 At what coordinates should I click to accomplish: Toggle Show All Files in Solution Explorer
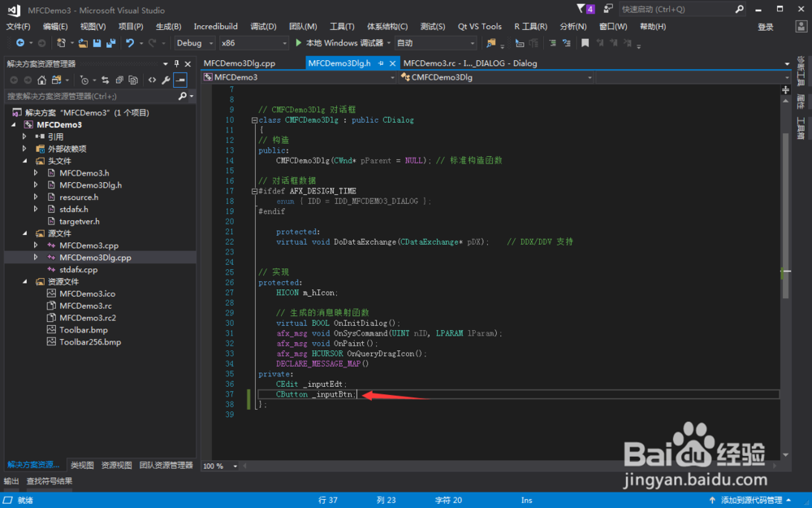coord(133,80)
